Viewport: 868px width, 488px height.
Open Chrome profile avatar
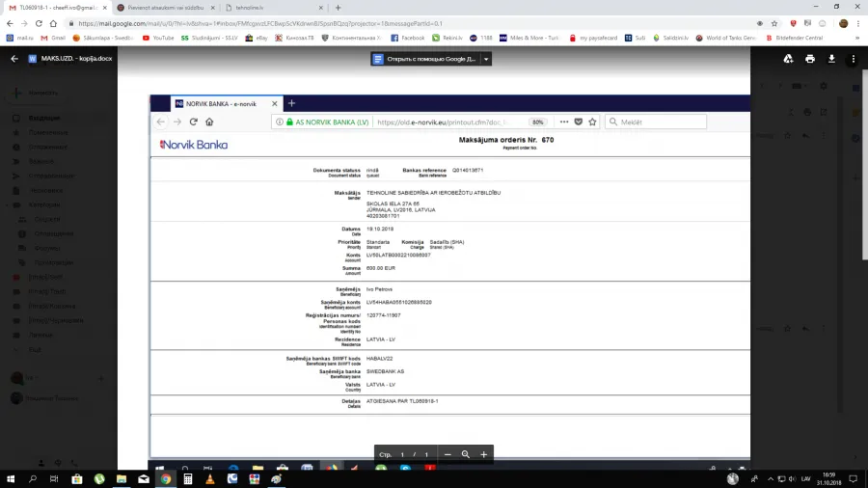[843, 24]
